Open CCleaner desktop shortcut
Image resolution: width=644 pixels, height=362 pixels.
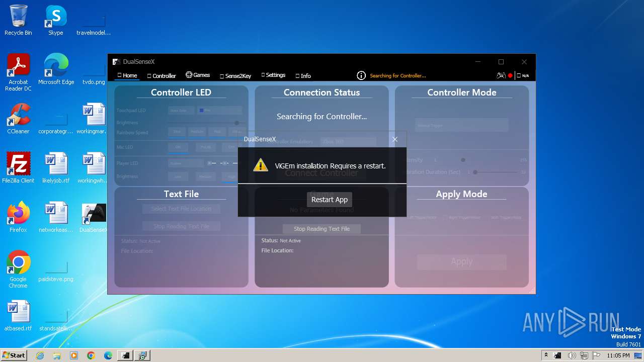coord(18,119)
